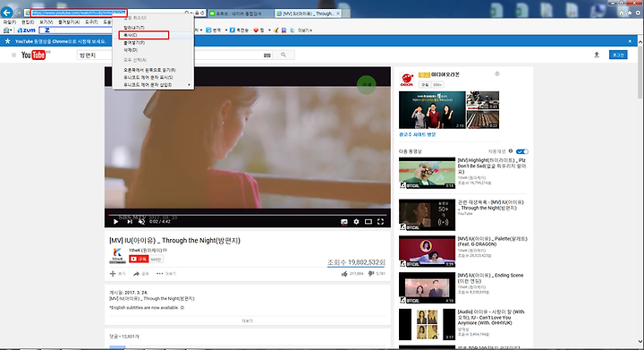Click the YouTube search magnifier button
644x350 pixels.
(284, 55)
